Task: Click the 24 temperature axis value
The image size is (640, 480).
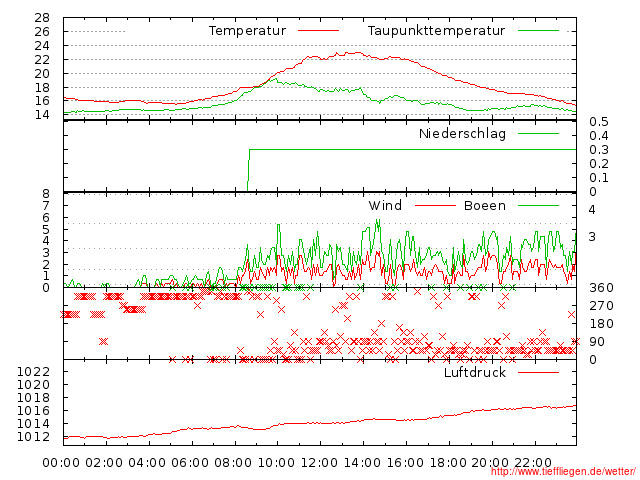Action: tap(42, 46)
